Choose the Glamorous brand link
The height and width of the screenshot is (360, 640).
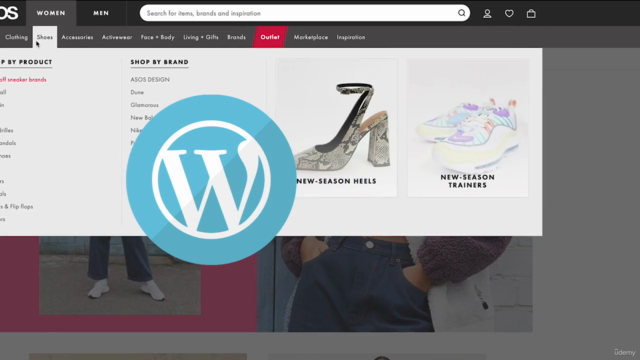(x=144, y=105)
